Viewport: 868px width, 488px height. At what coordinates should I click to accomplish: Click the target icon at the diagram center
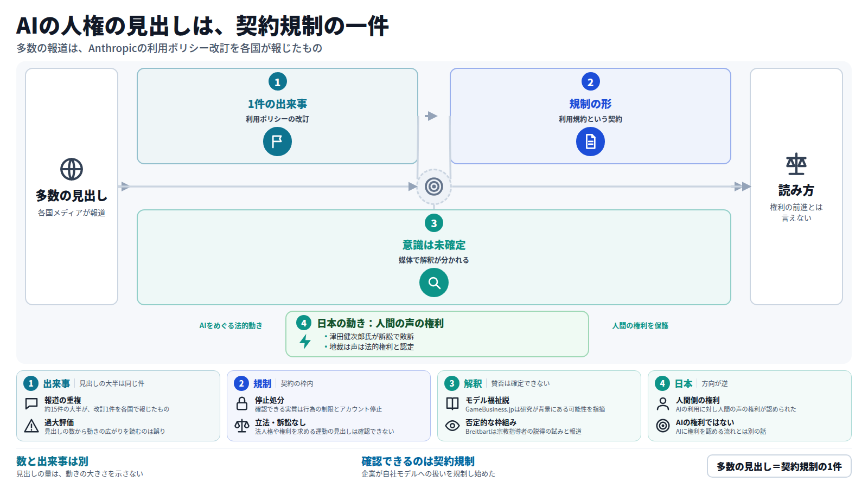pos(434,187)
